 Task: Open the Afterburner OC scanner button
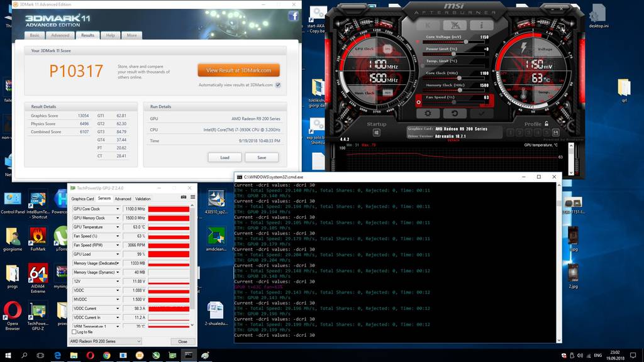(455, 25)
